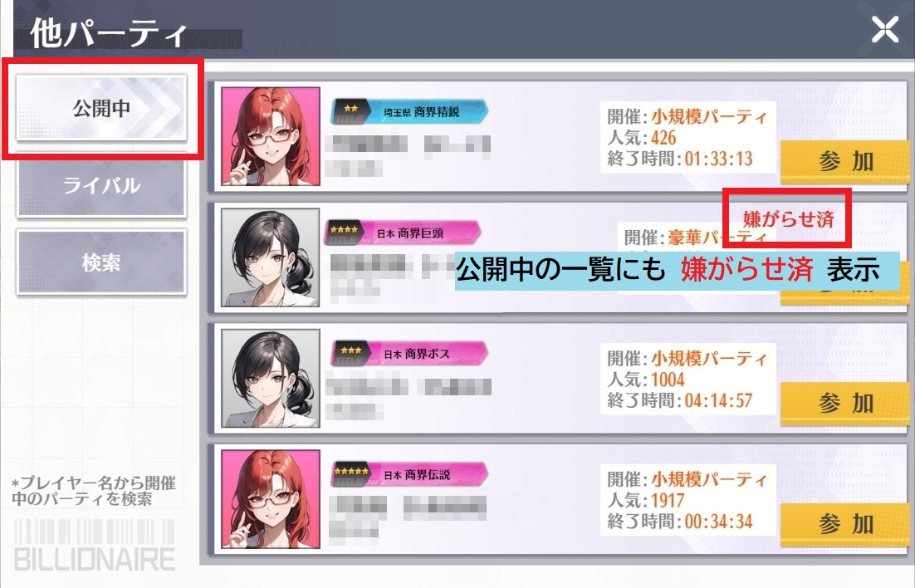
Task: Click the BILLIONAIRE barcode logo
Action: 95,545
